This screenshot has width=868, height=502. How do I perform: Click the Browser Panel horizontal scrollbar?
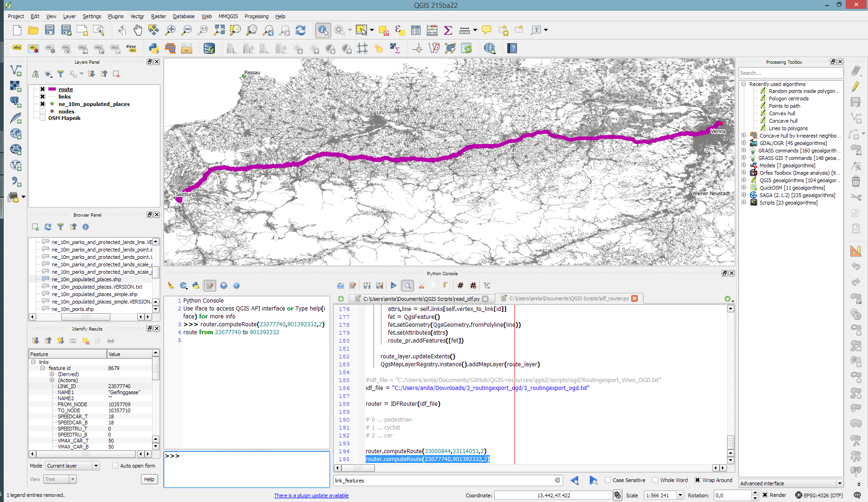click(x=86, y=317)
